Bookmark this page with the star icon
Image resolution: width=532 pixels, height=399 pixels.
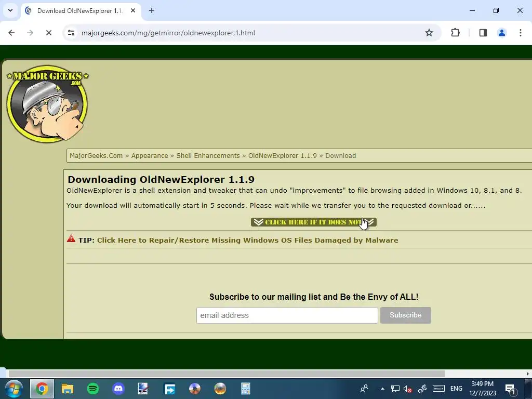429,33
